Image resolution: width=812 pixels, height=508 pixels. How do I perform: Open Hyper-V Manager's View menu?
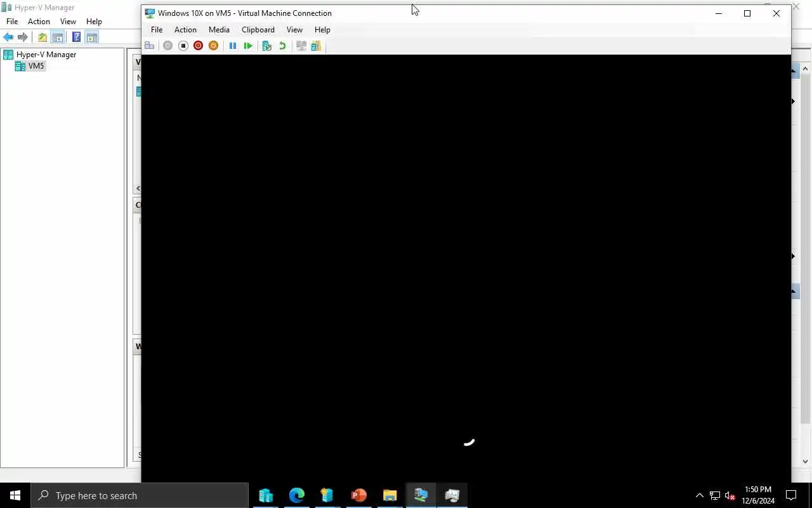[68, 22]
